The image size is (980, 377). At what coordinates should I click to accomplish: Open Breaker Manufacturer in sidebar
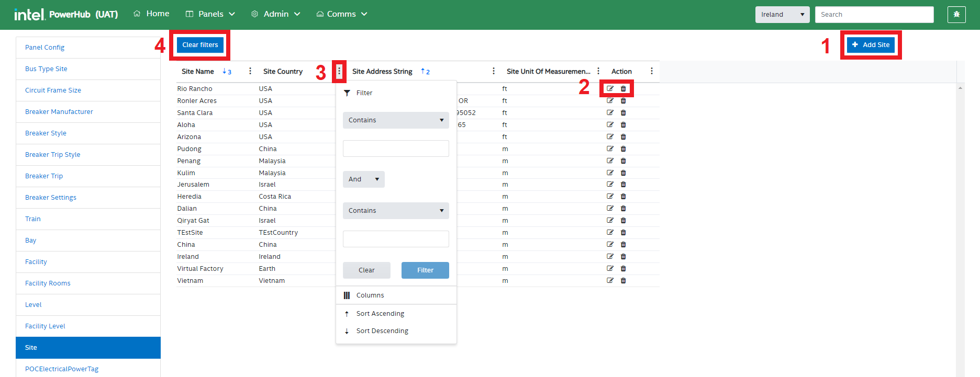[x=59, y=112]
